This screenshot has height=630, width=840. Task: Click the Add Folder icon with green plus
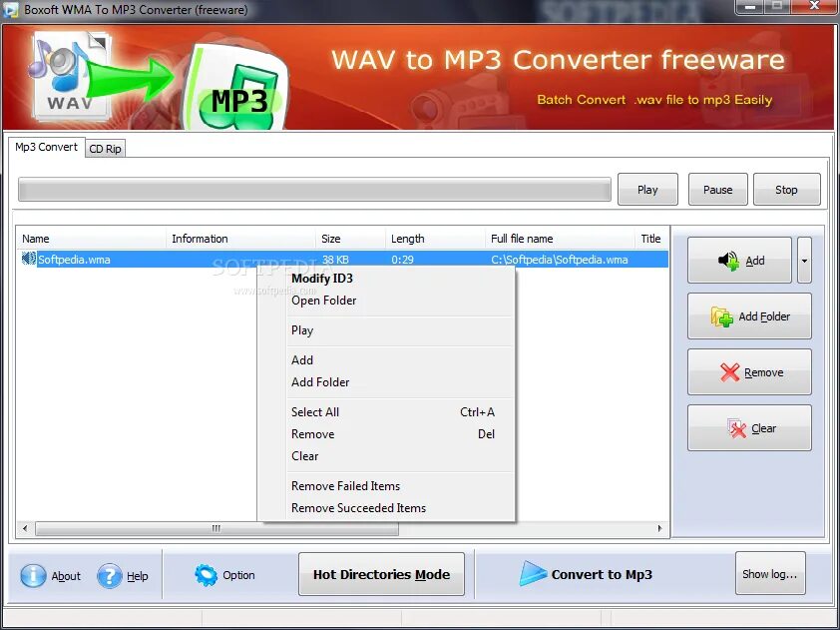(x=721, y=316)
